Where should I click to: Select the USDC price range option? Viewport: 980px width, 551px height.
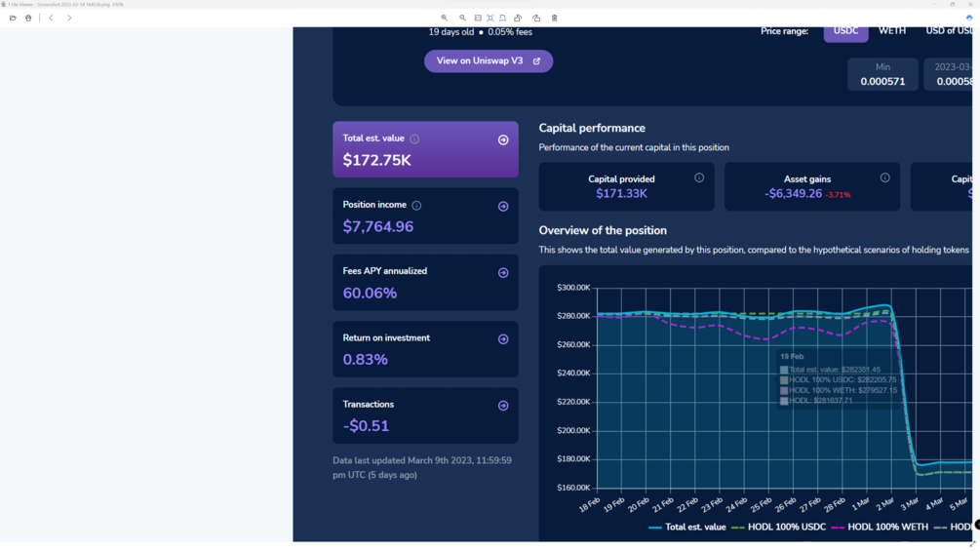point(845,31)
